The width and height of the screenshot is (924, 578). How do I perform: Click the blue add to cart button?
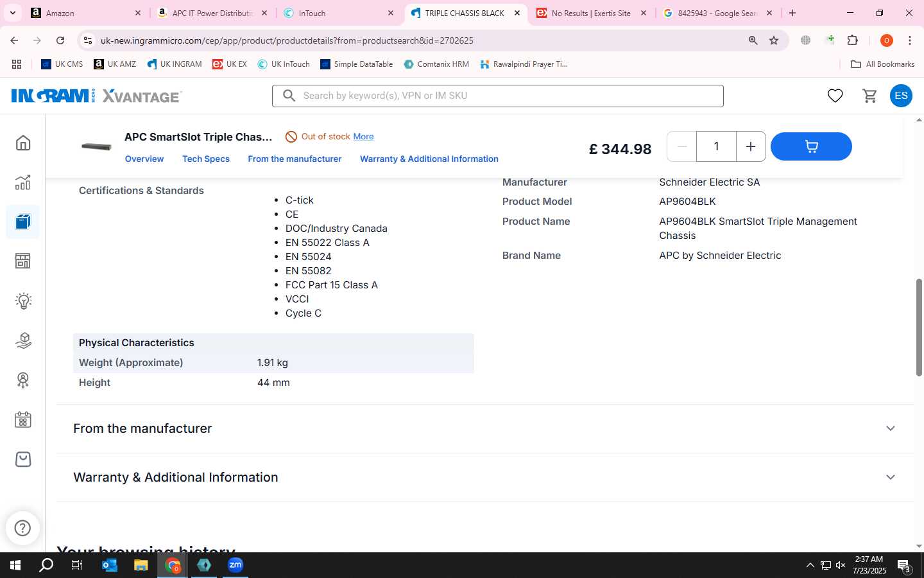coord(811,146)
